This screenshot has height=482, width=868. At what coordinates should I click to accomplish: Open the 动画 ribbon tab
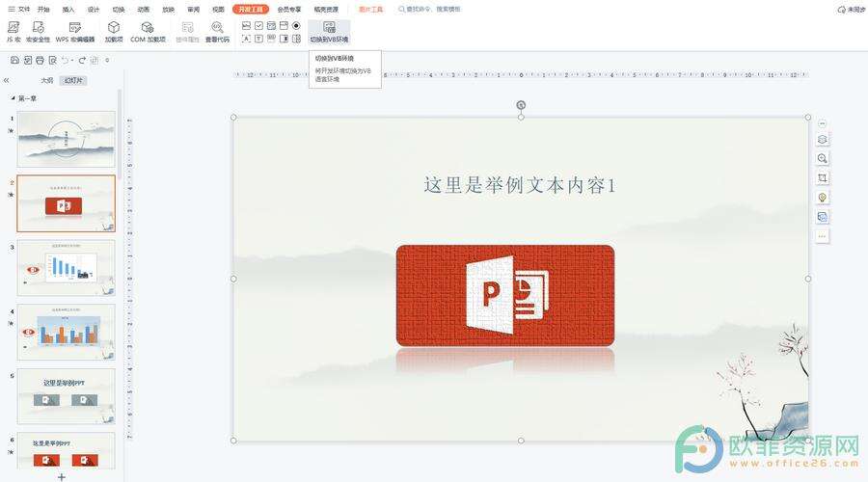point(144,10)
